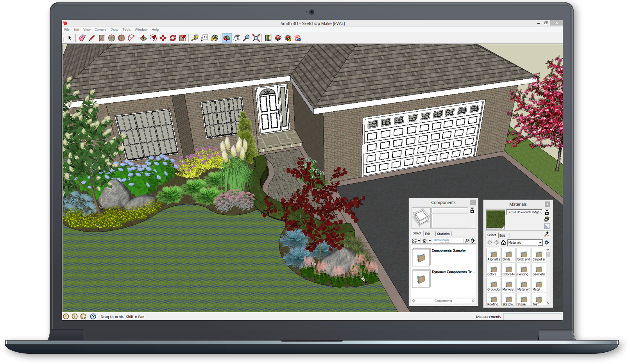
Task: Click Create Material icon in Materials panel
Action: pyautogui.click(x=547, y=219)
